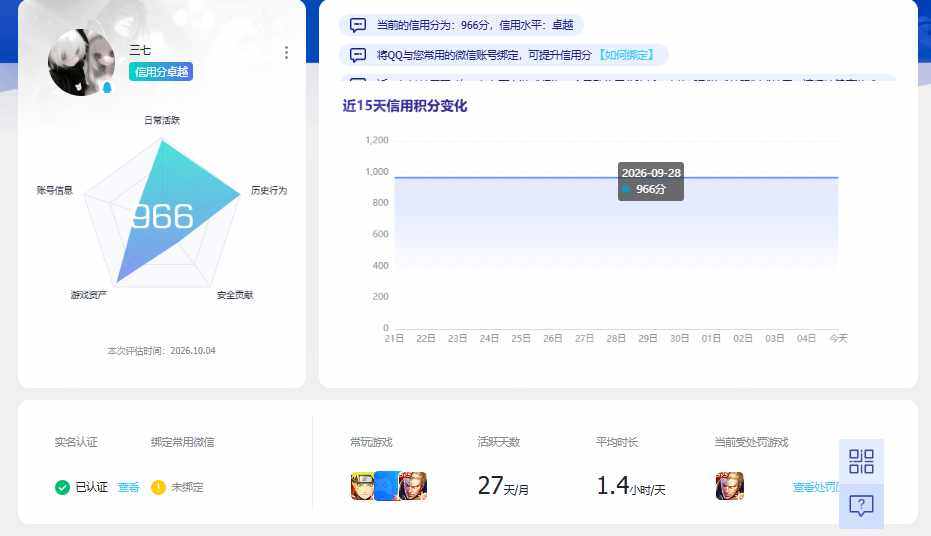931x536 pixels.
Task: Click the 1.4小时/天 average duration value
Action: [x=631, y=486]
